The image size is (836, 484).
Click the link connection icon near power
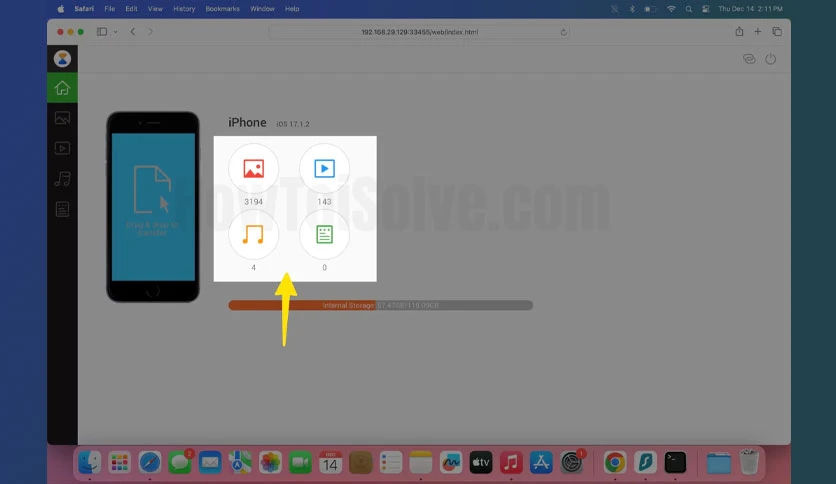pos(749,59)
